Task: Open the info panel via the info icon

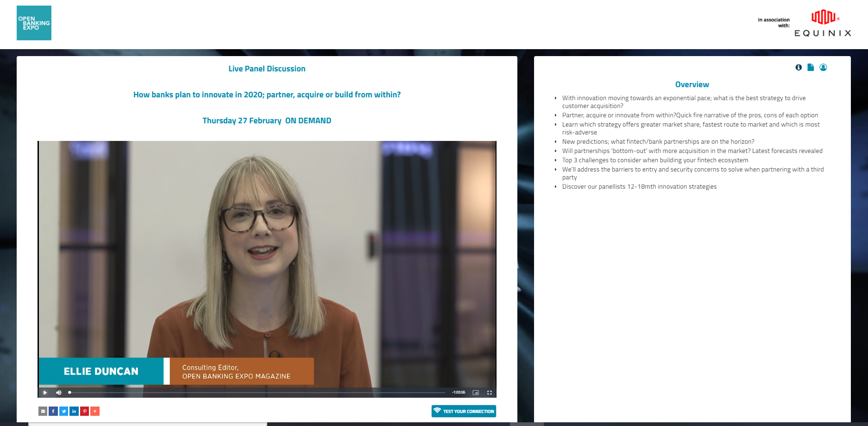Action: click(799, 67)
